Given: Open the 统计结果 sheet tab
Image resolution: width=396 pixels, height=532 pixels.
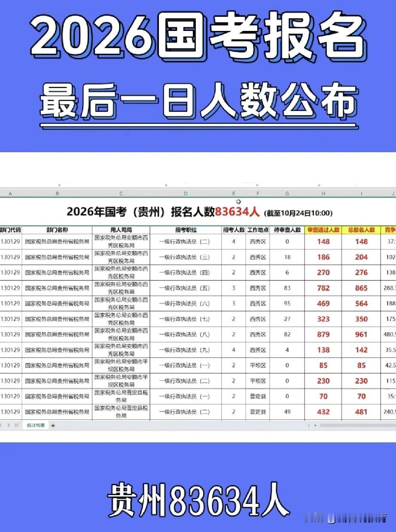Looking at the screenshot, I should click(x=36, y=425).
